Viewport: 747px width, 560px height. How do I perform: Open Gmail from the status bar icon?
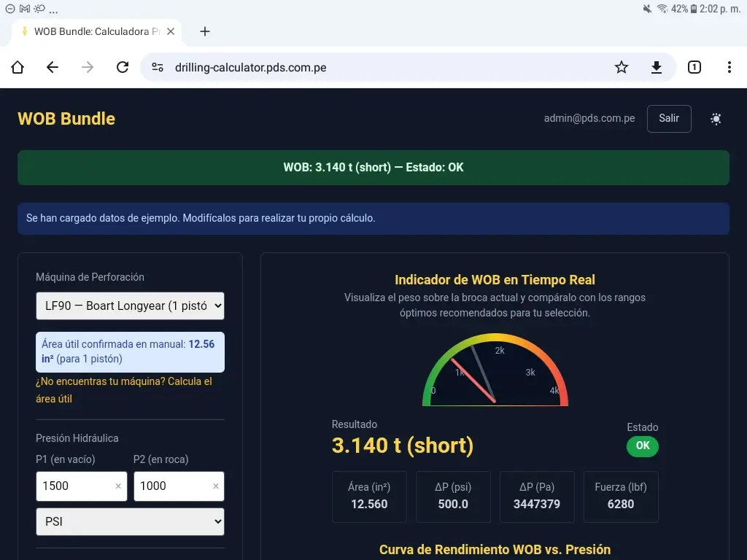point(25,9)
